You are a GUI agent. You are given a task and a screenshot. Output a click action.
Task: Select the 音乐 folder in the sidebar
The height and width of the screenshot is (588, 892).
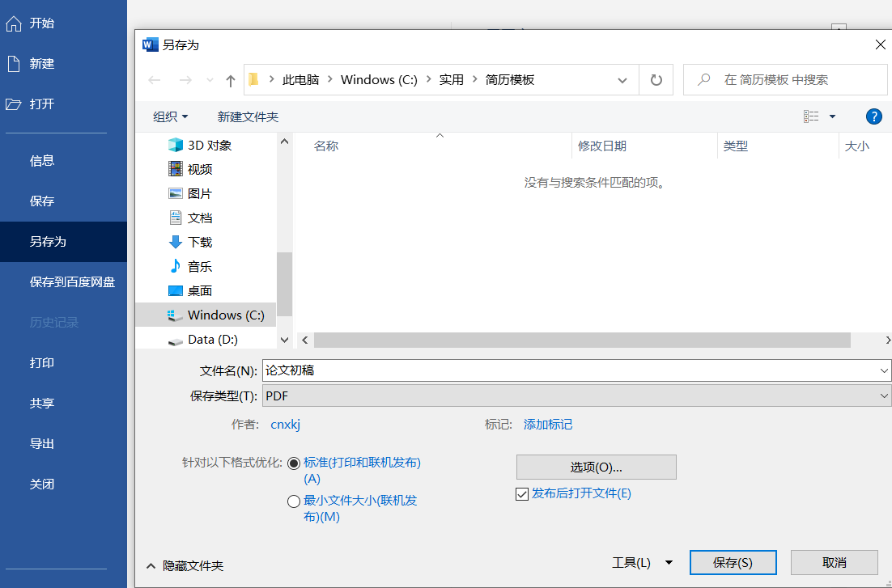(200, 266)
